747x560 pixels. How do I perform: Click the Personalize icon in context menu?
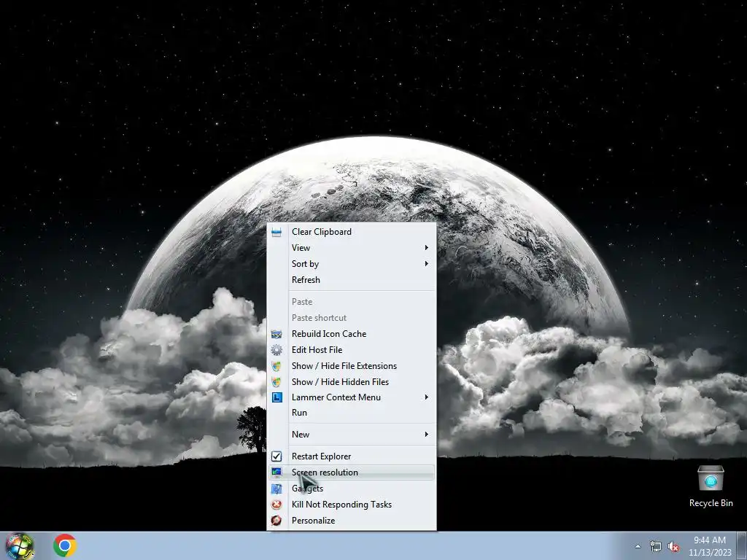[x=276, y=521]
